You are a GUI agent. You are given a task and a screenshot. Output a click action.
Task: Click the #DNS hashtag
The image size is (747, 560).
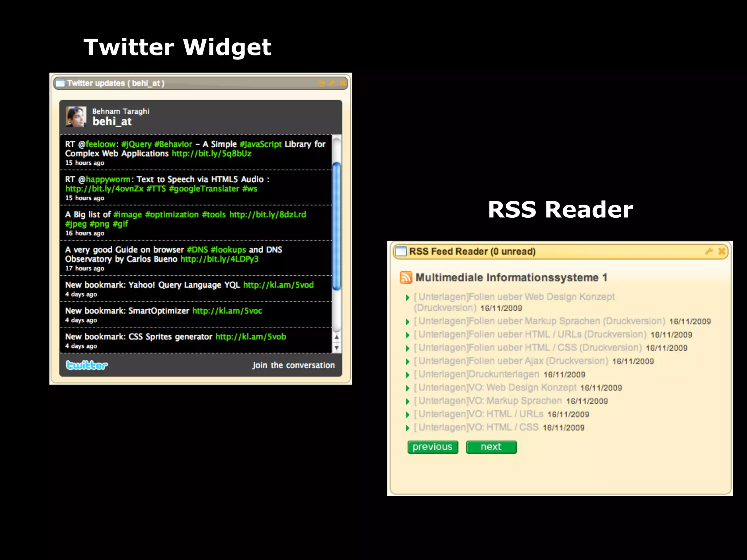pyautogui.click(x=197, y=250)
